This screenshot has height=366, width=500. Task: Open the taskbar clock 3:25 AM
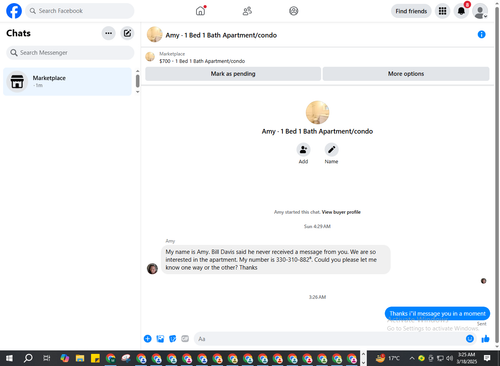[x=466, y=358]
